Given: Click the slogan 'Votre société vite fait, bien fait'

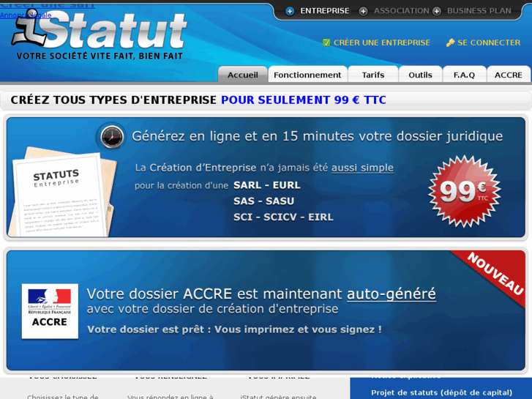Looking at the screenshot, I should [100, 56].
